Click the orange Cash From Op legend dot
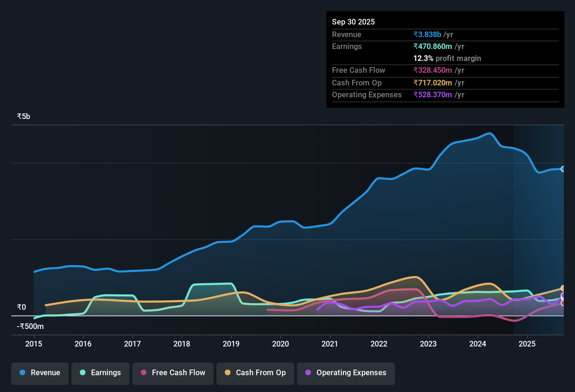Image resolution: width=575 pixels, height=392 pixels. (x=227, y=373)
